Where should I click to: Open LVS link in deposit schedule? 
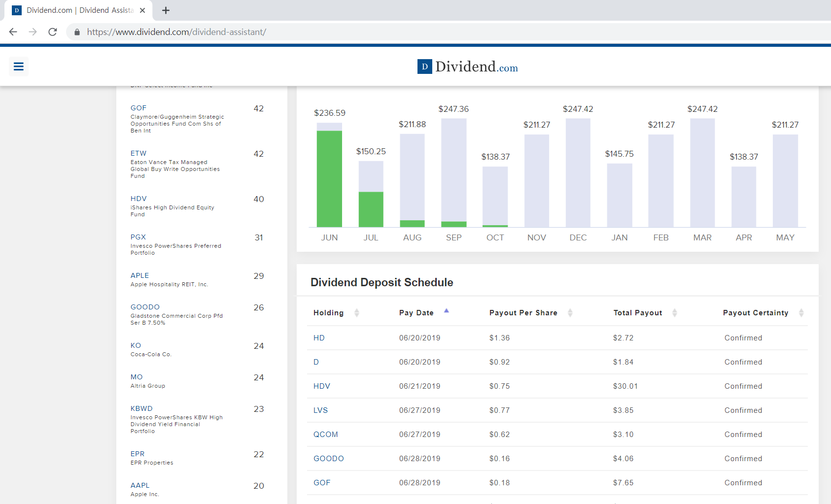[x=320, y=410]
